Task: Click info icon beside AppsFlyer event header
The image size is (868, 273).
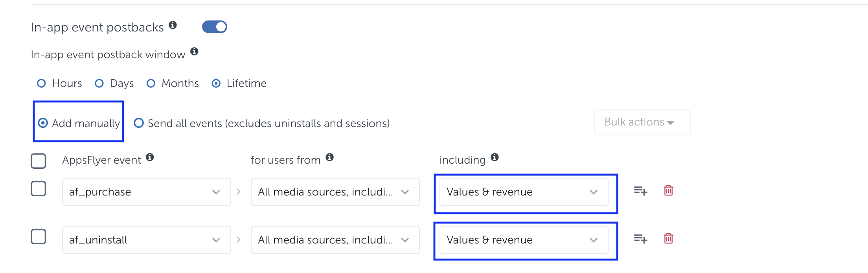Action: point(150,157)
